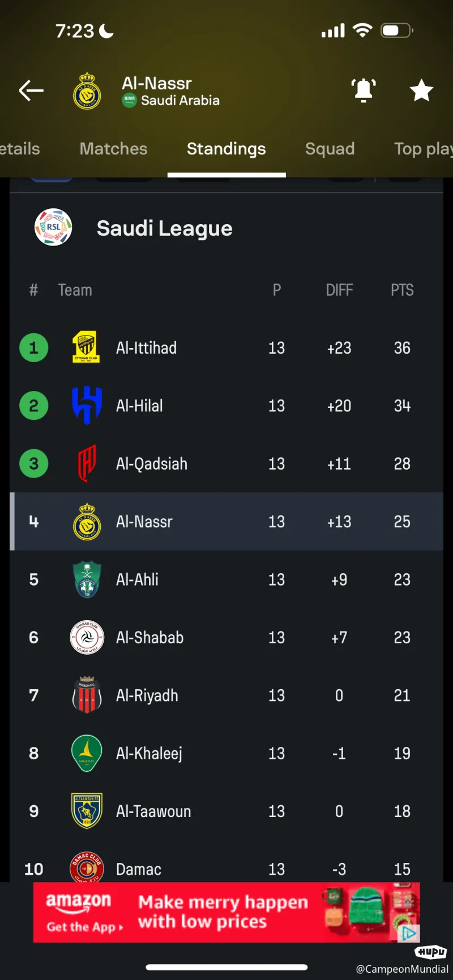
Task: Tap the Al-Riyadh striped crest
Action: pyautogui.click(x=87, y=695)
